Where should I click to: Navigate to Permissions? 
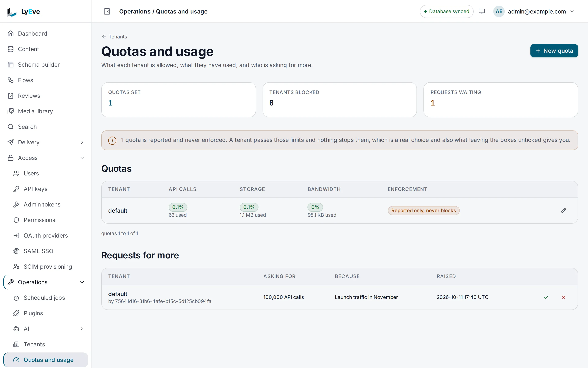46,220
